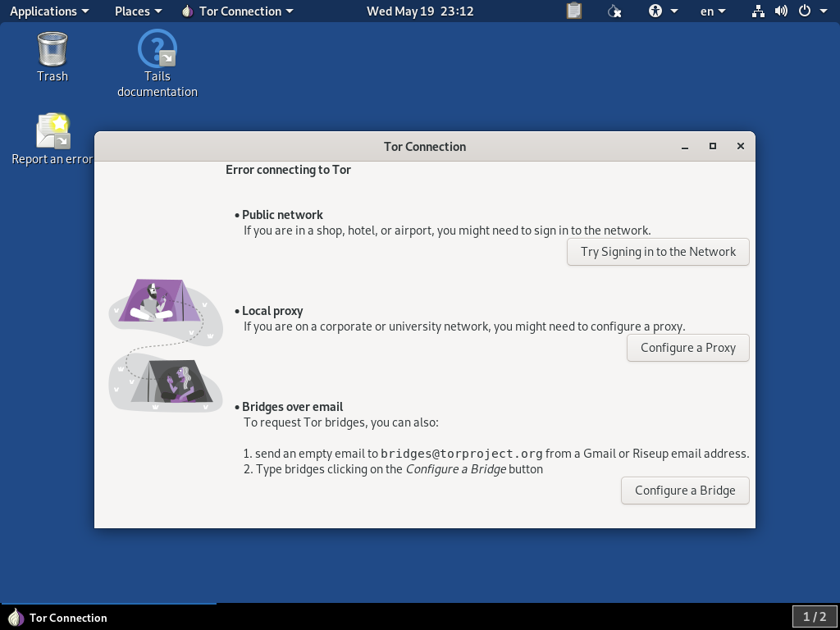Viewport: 840px width, 630px height.
Task: Click the tents illustration in the window
Action: click(x=166, y=345)
